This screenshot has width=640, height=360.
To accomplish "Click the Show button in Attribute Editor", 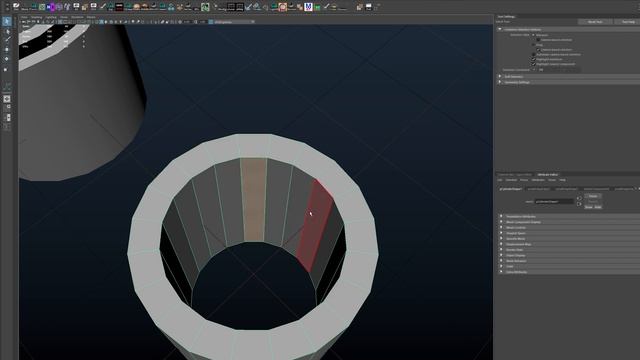I will click(x=589, y=207).
